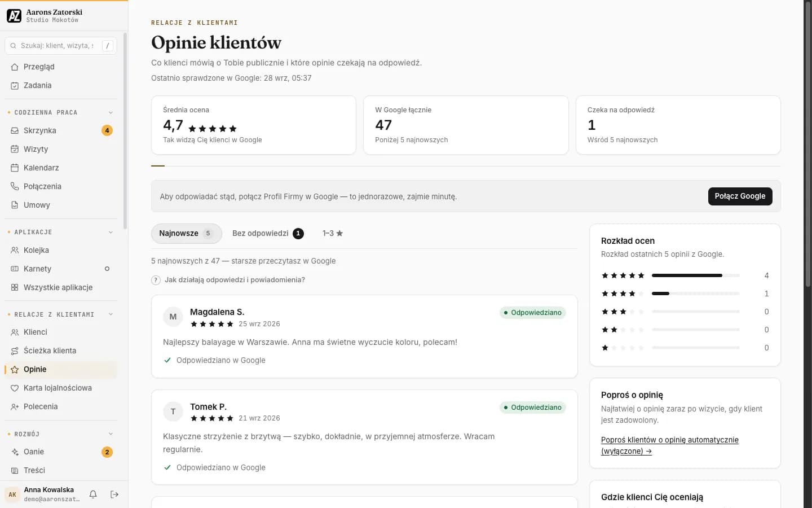The width and height of the screenshot is (812, 508).
Task: Open Umowy via its document icon
Action: 15,205
